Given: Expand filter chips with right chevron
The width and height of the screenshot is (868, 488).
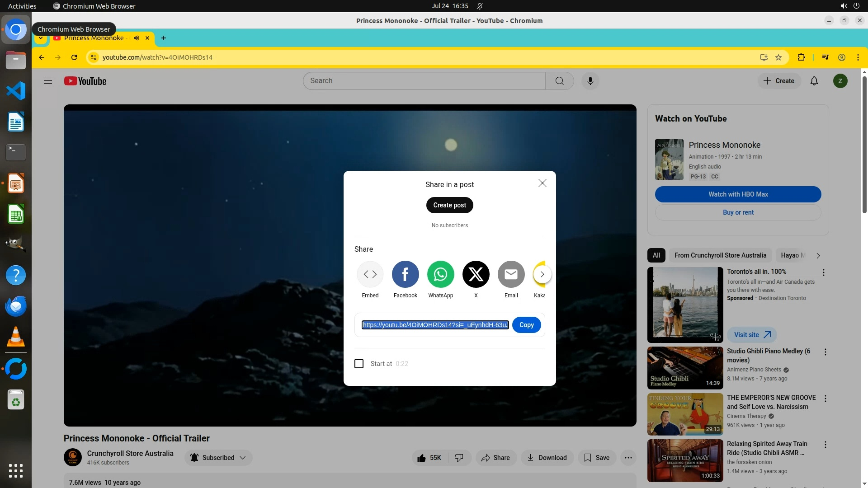Looking at the screenshot, I should 818,255.
